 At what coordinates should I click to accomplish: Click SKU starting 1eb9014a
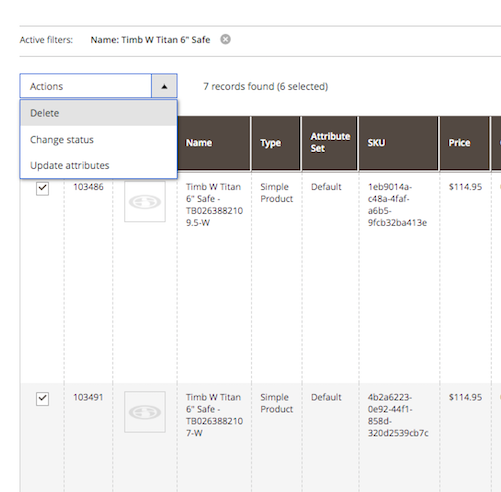397,205
